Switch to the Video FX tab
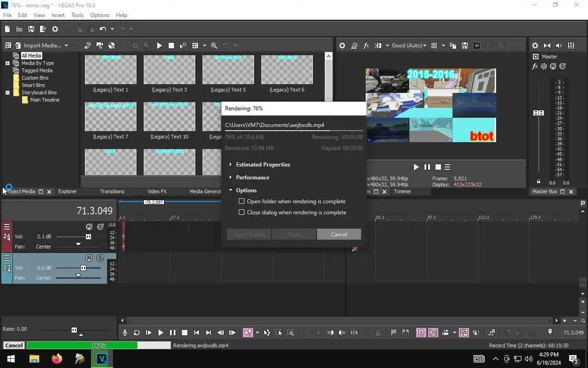The image size is (588, 368). pyautogui.click(x=157, y=191)
